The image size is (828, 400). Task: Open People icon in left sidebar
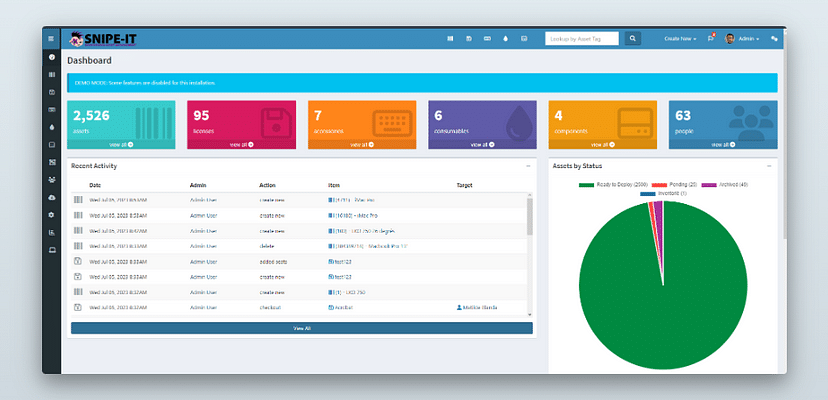tap(51, 180)
